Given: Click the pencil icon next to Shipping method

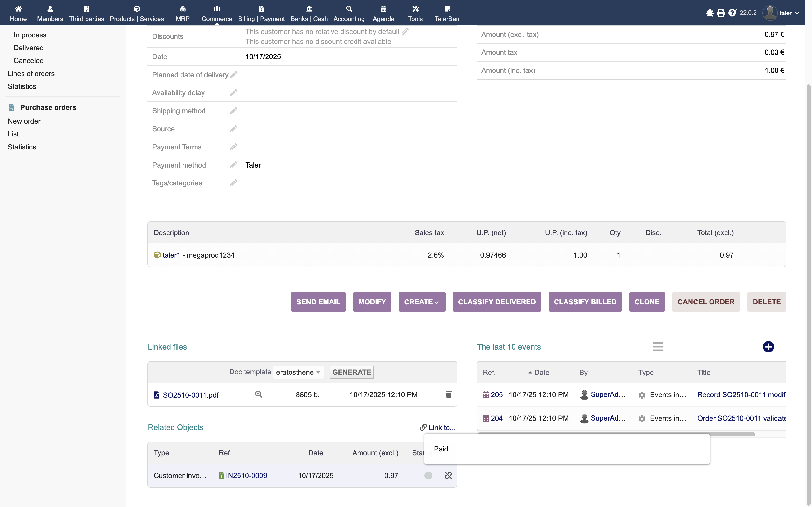Looking at the screenshot, I should point(233,110).
